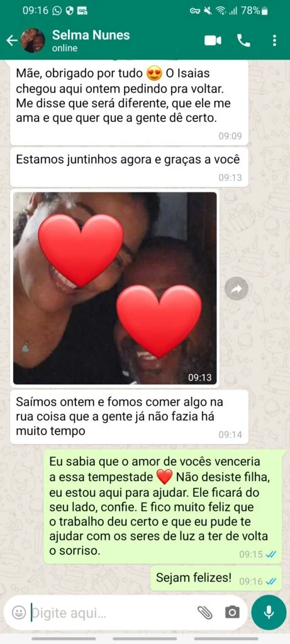Open Selma Nunes profile picture
Screen dimensions: 290x644
(x=33, y=40)
